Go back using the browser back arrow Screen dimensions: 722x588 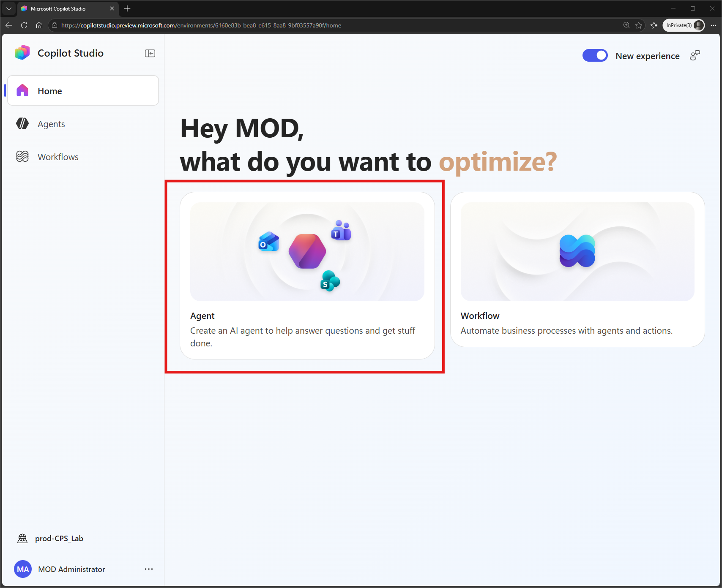[x=9, y=25]
